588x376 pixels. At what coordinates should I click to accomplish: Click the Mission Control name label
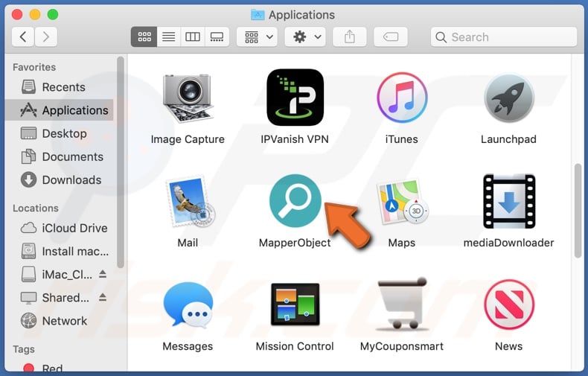click(x=295, y=346)
